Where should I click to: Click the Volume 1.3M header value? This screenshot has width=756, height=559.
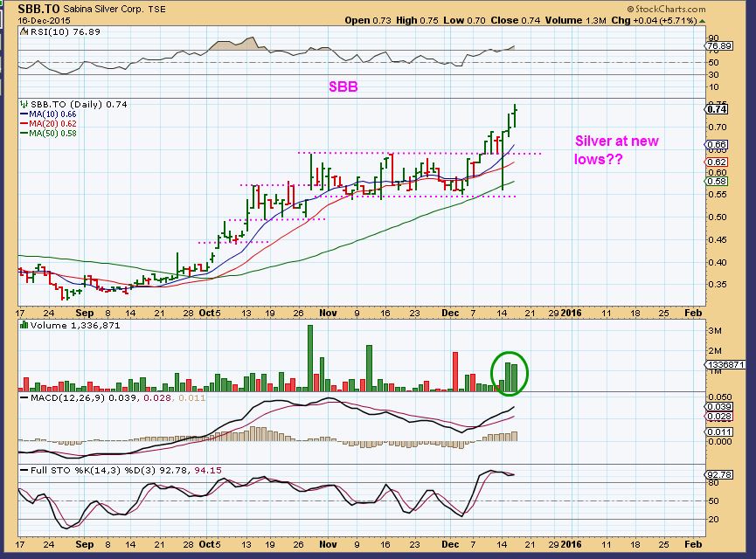(576, 21)
